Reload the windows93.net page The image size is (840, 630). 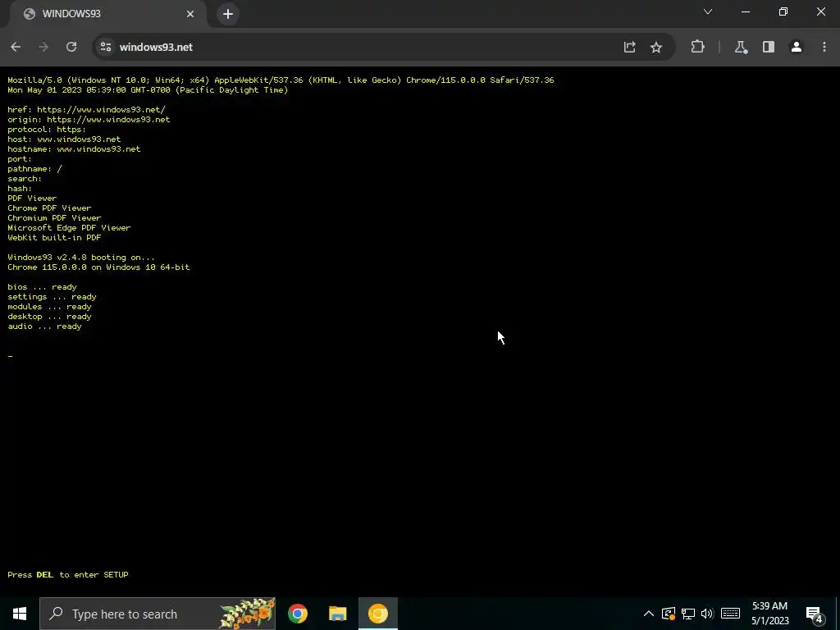71,47
